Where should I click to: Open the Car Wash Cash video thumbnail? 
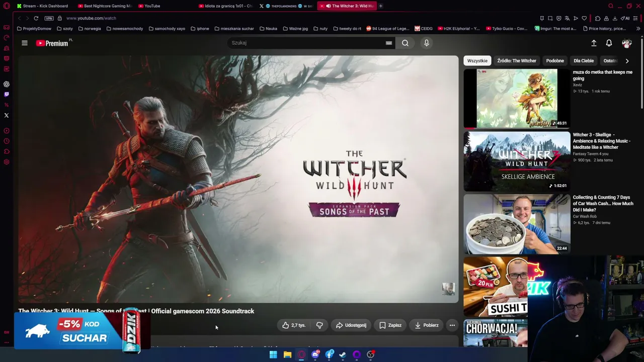pos(517,224)
